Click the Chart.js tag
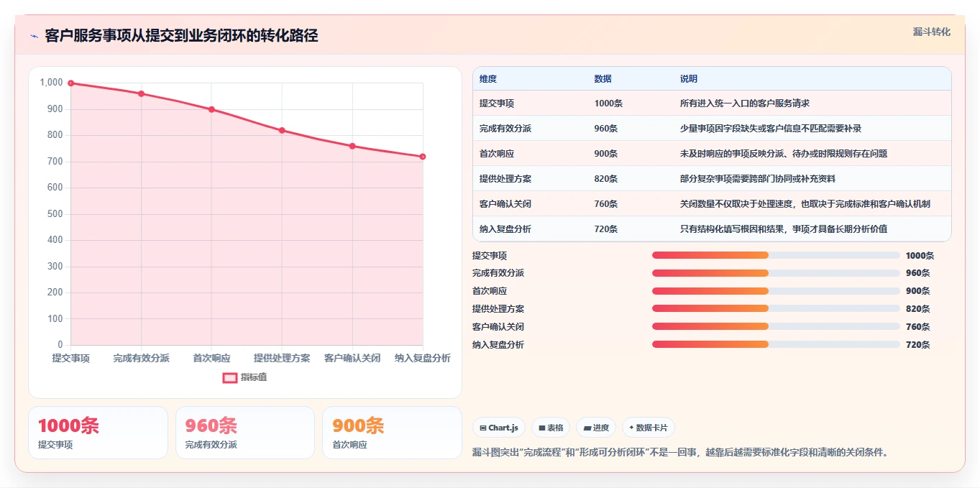Screen dimensions: 980x488 pyautogui.click(x=499, y=428)
